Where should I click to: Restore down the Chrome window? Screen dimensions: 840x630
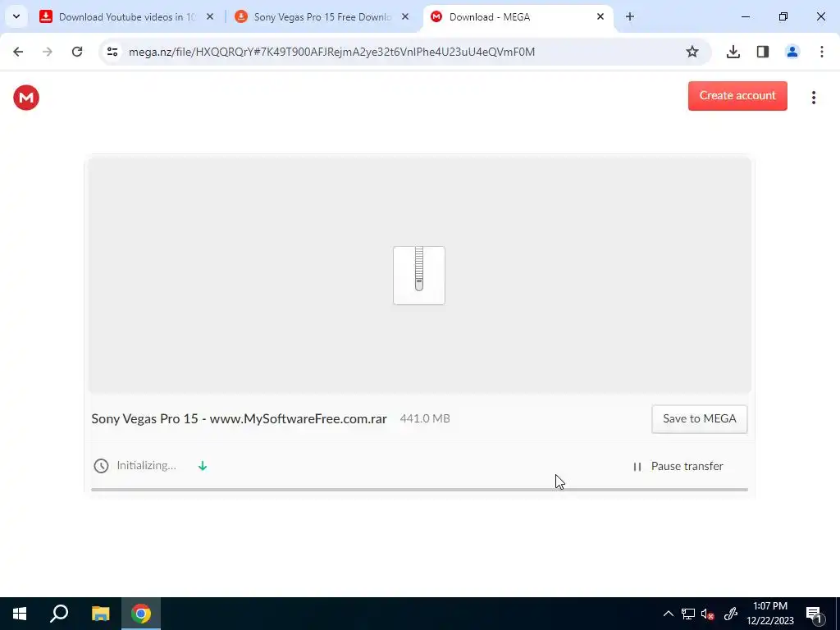[783, 17]
